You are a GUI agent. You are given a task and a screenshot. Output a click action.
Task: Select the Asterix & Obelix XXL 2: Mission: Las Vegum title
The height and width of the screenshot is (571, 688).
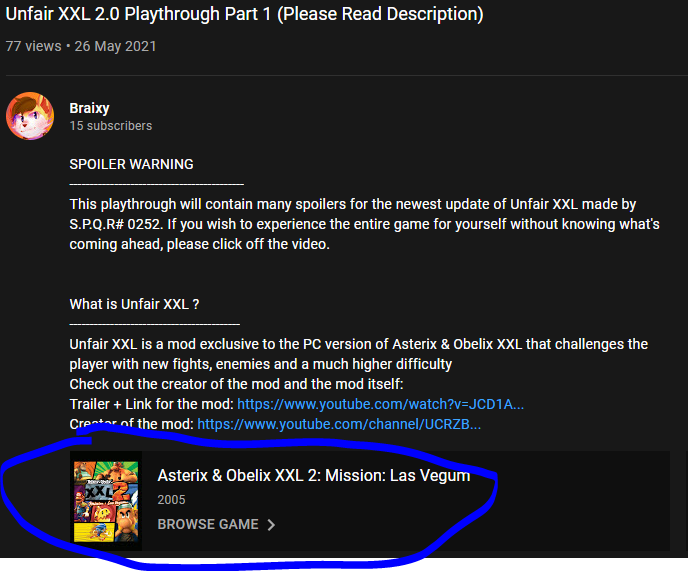[x=314, y=475]
